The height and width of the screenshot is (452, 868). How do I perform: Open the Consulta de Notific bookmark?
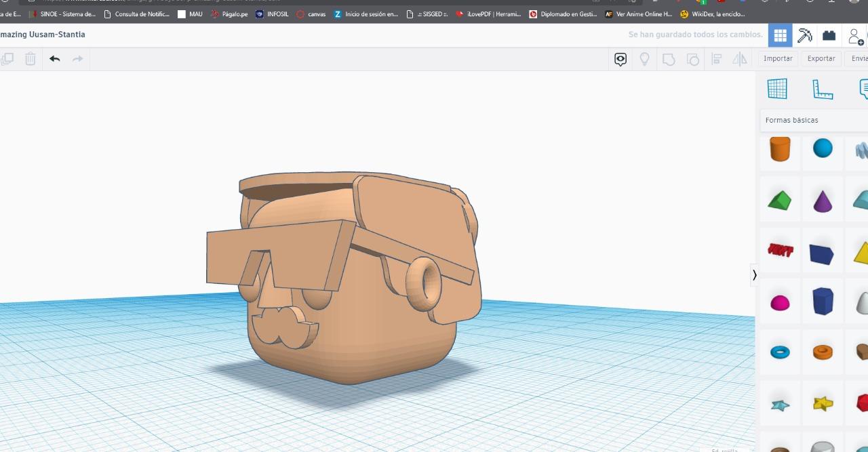(136, 14)
